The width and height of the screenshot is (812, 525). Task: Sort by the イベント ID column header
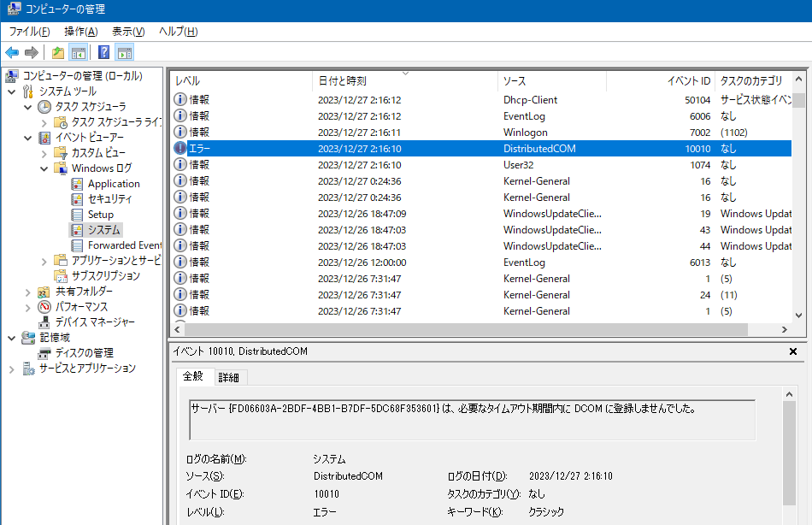(660, 81)
